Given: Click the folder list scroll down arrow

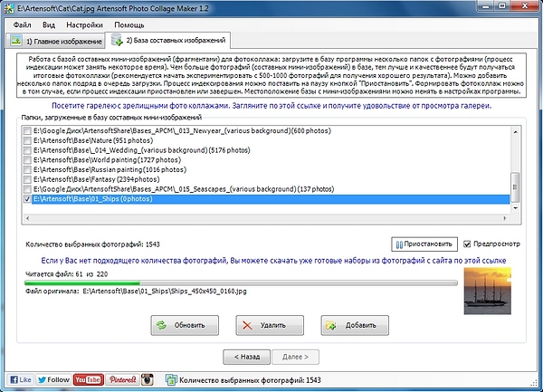Looking at the screenshot, I should (x=515, y=208).
